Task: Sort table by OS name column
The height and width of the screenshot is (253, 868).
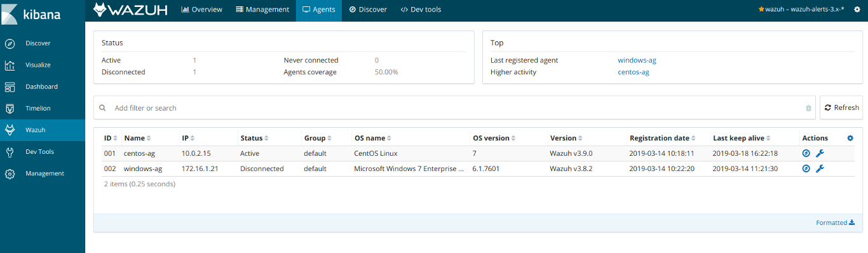Action: [372, 138]
